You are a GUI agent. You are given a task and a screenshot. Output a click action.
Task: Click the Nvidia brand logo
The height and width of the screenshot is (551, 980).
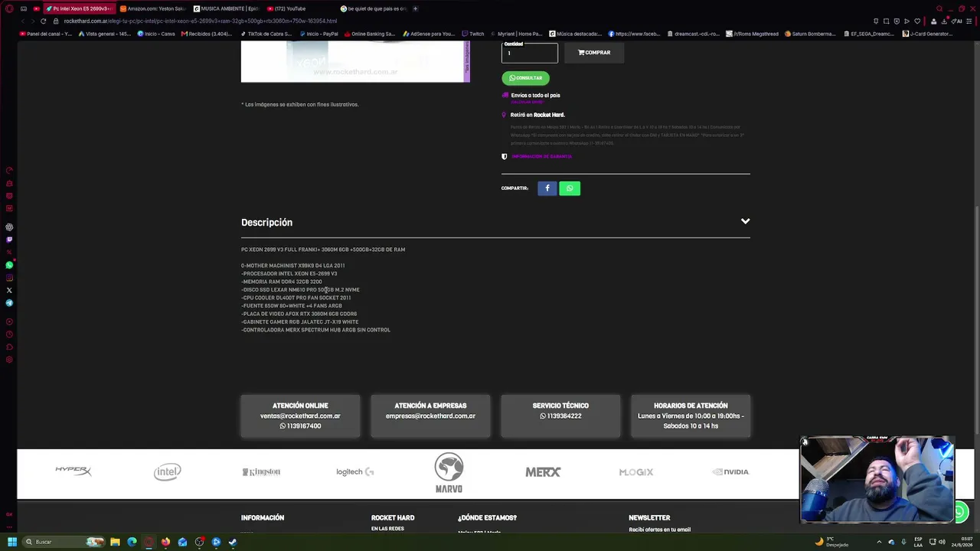click(730, 472)
